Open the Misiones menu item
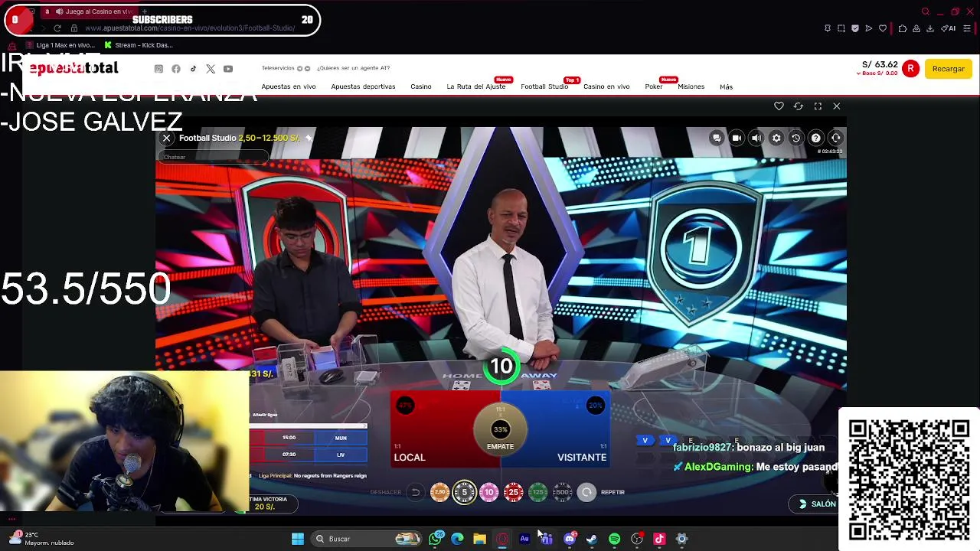This screenshot has height=551, width=980. point(691,86)
